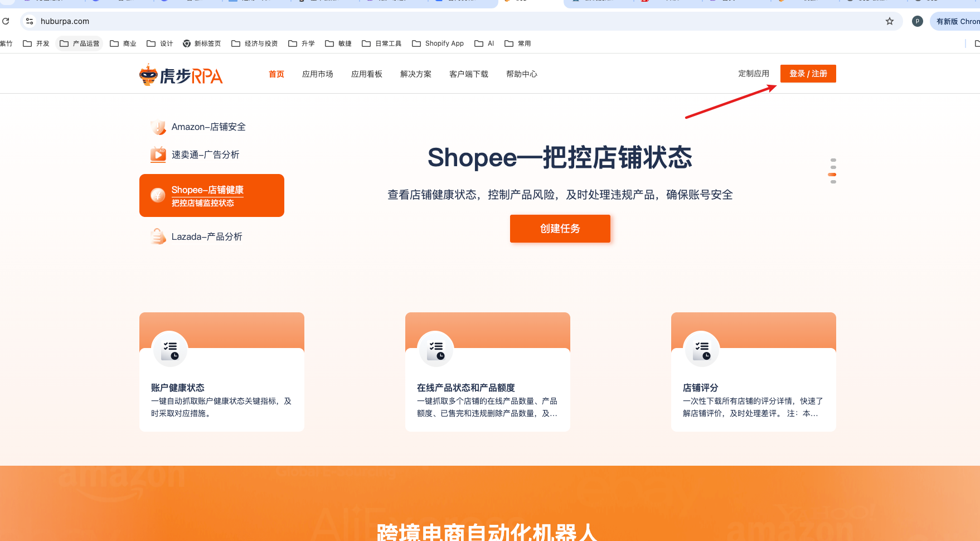
Task: Open the 在线产品状态和产品额度 card
Action: click(x=488, y=372)
